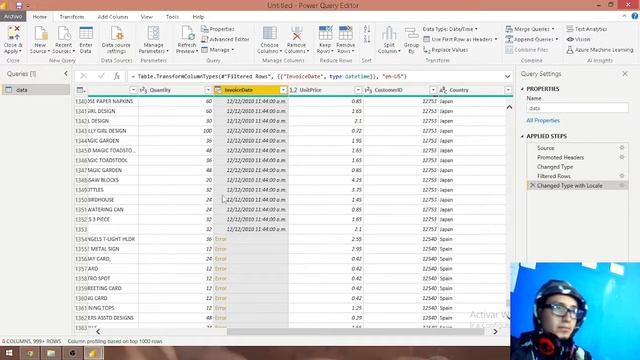This screenshot has height=360, width=640.
Task: Open the Archivo menu
Action: 13,16
